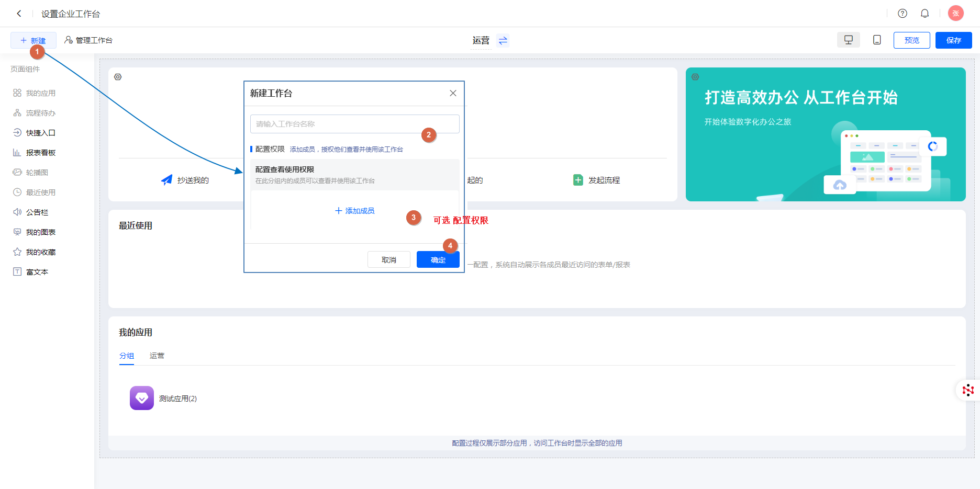Select the 分组 tab in 我的应用

(x=127, y=356)
